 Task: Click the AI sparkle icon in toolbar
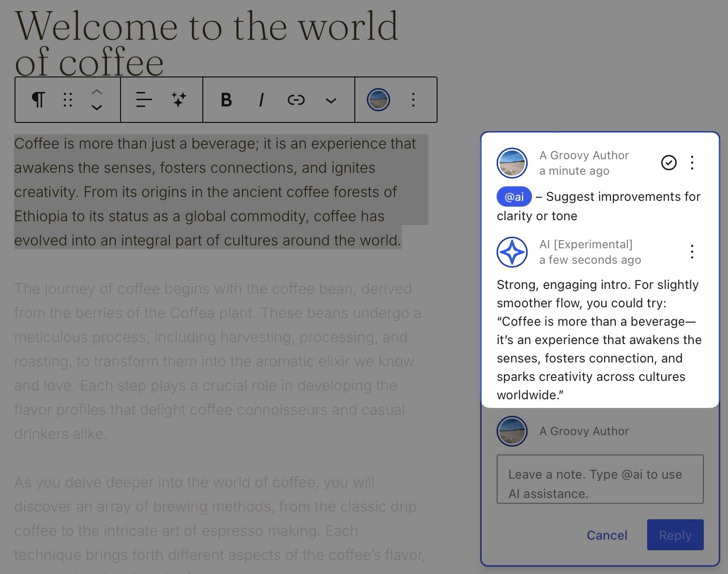[x=179, y=100]
